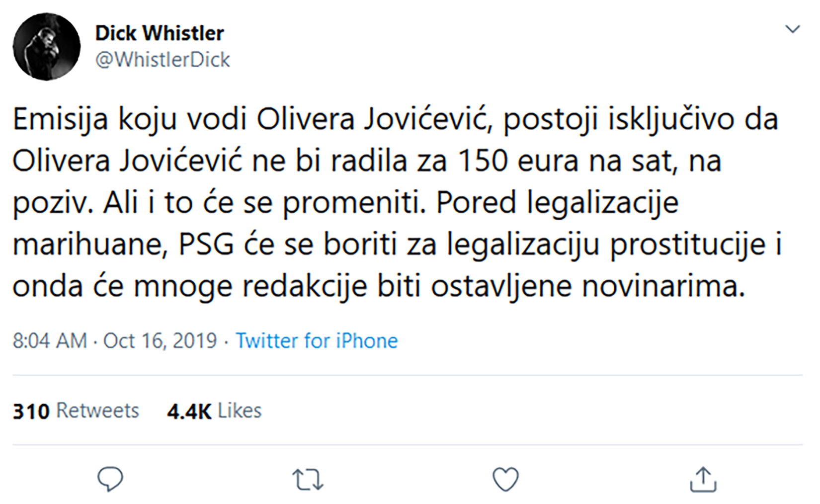The height and width of the screenshot is (504, 820).
Task: View the 310 Retweets list
Action: [x=76, y=411]
